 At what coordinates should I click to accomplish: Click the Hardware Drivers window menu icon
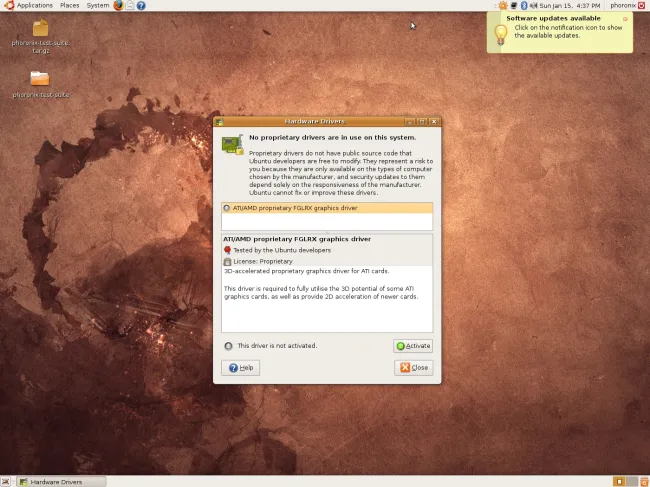220,122
